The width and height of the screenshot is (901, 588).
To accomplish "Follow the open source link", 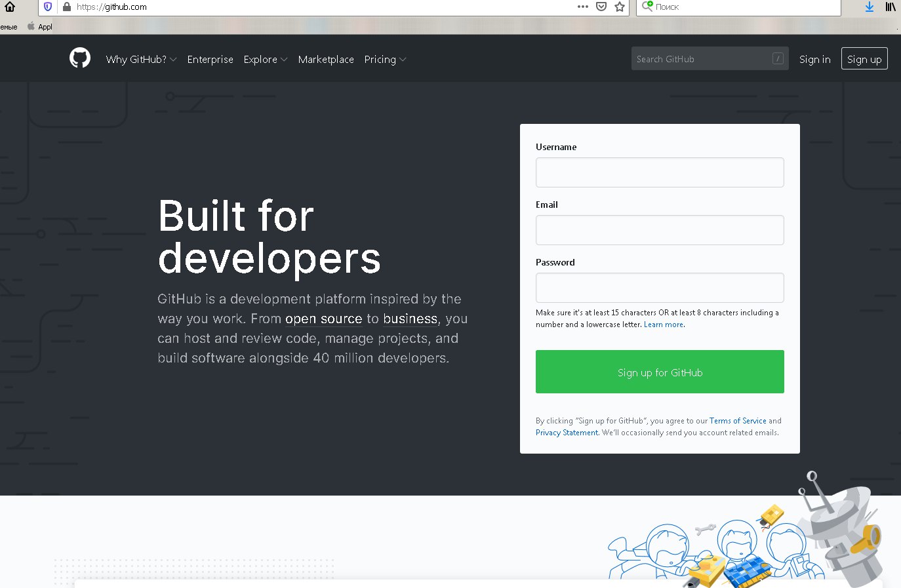I will (x=323, y=319).
